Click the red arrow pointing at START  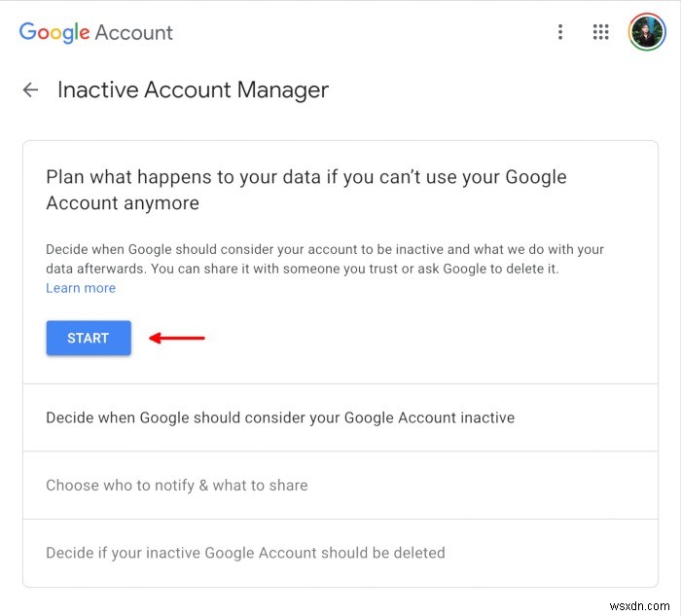point(176,338)
